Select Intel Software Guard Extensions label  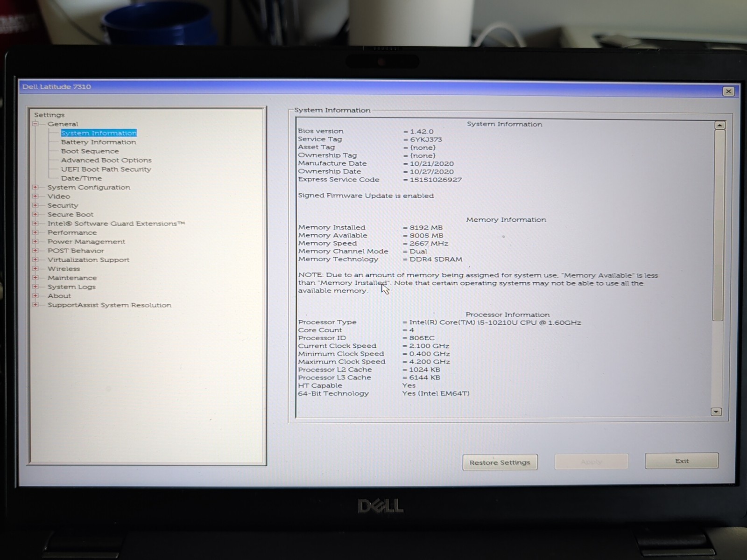(116, 224)
